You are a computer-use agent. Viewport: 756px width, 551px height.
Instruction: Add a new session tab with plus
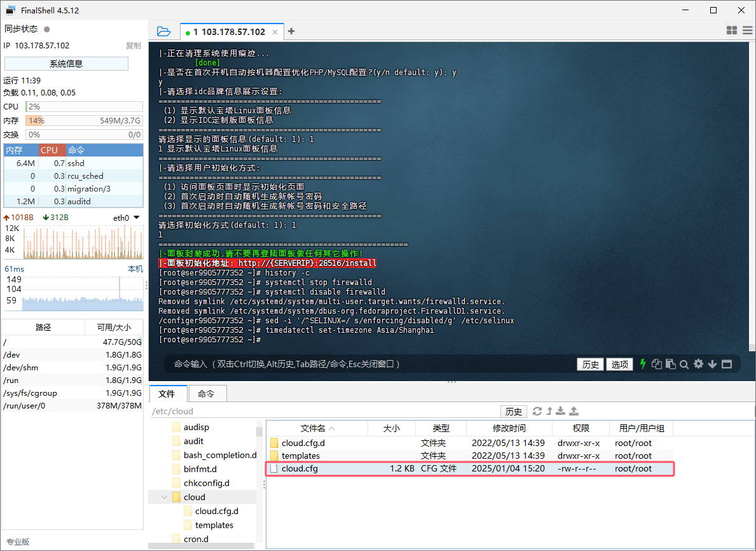291,31
